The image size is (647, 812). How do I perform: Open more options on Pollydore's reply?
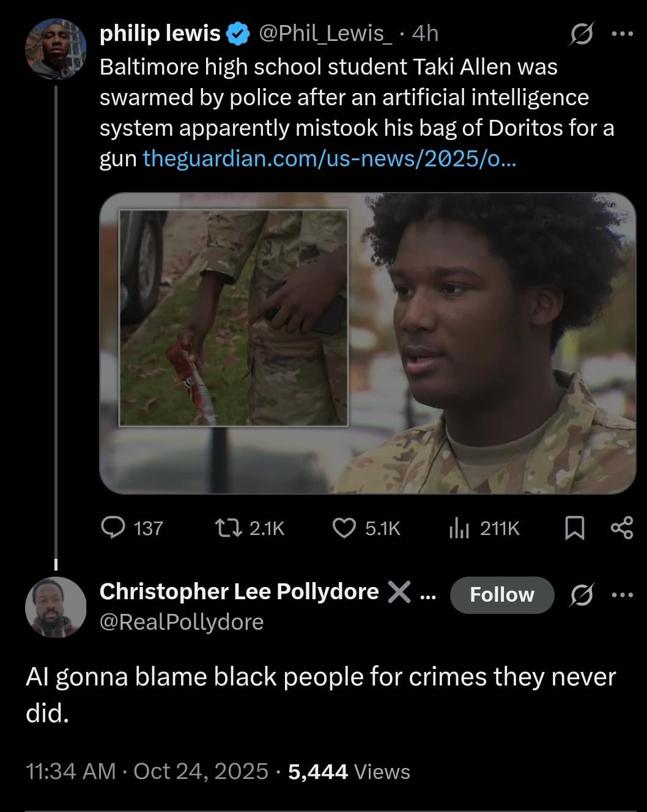pyautogui.click(x=623, y=594)
